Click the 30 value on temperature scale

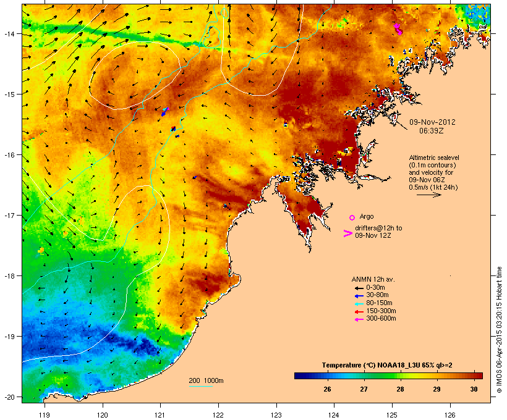point(474,389)
